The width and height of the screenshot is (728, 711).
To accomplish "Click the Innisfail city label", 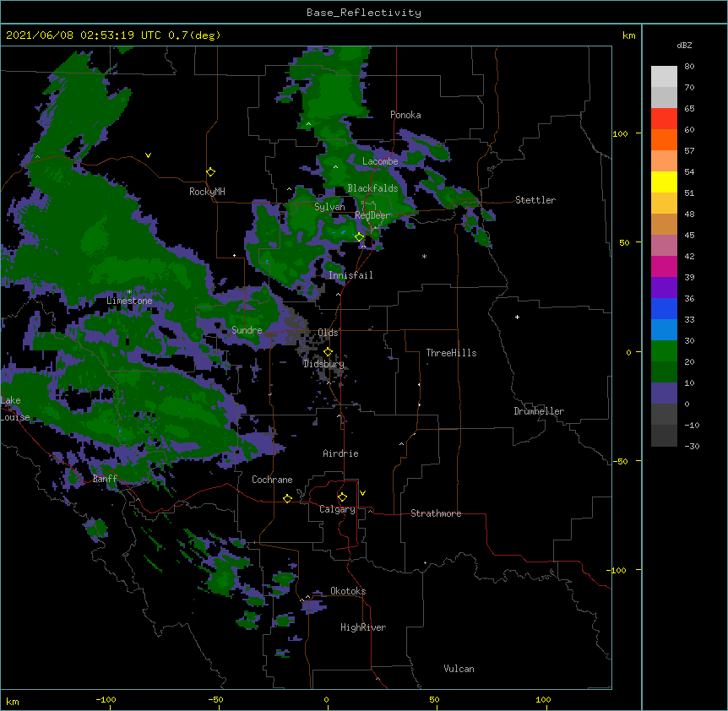I will (350, 275).
